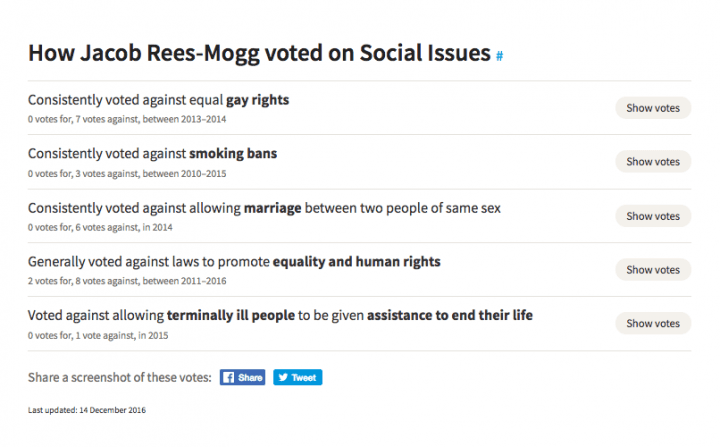Open the marriage policy link
720x447 pixels.
click(272, 208)
